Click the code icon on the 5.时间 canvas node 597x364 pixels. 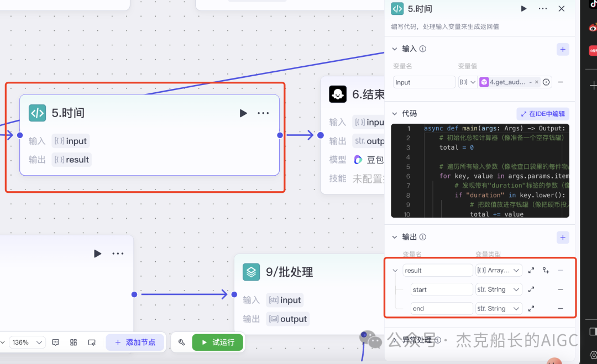[38, 113]
